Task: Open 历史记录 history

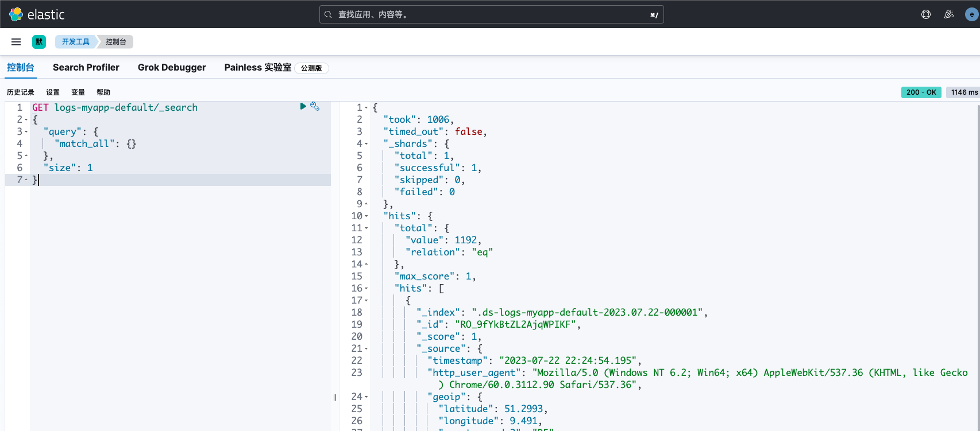Action: pyautogui.click(x=21, y=92)
